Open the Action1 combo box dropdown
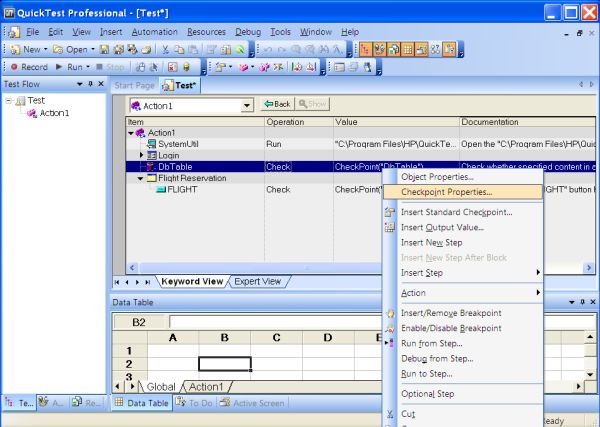Screen dimensions: 600x427 [247, 105]
